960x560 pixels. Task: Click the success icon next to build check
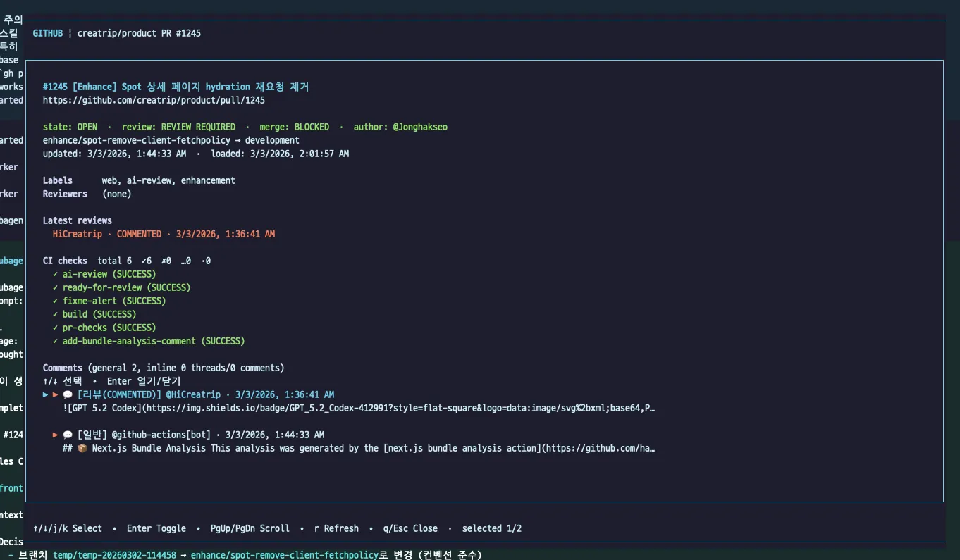click(x=55, y=314)
